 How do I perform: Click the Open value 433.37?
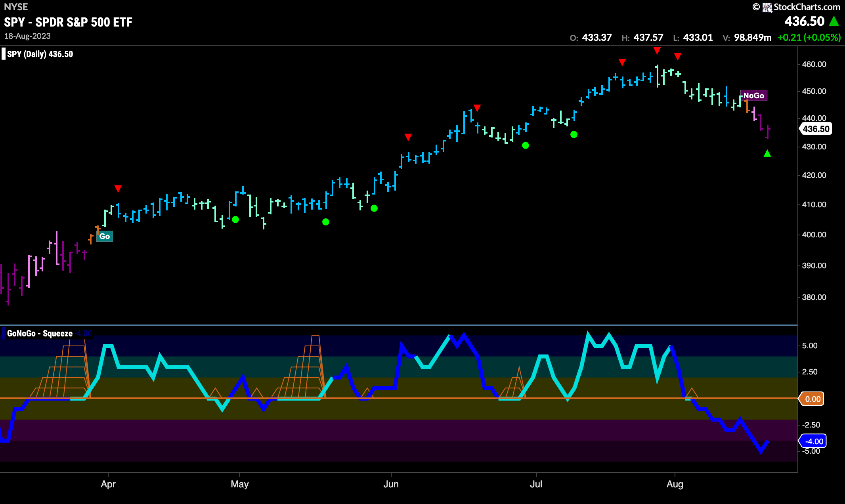[597, 38]
